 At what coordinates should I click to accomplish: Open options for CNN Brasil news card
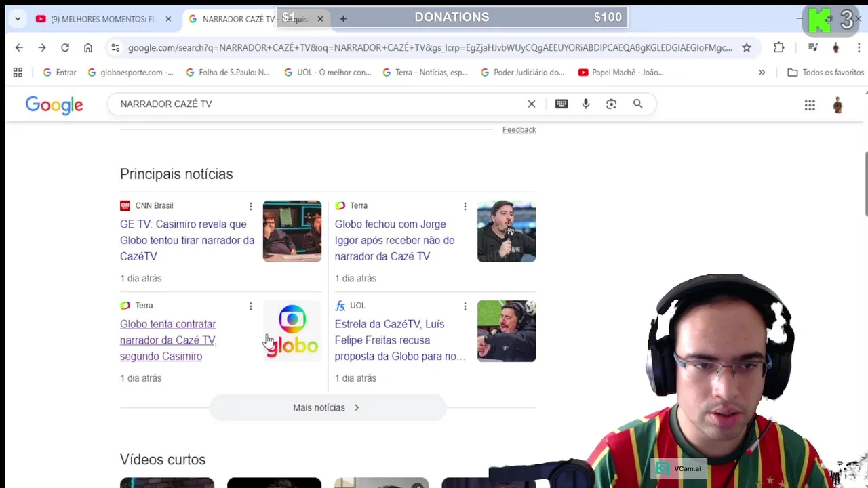250,206
